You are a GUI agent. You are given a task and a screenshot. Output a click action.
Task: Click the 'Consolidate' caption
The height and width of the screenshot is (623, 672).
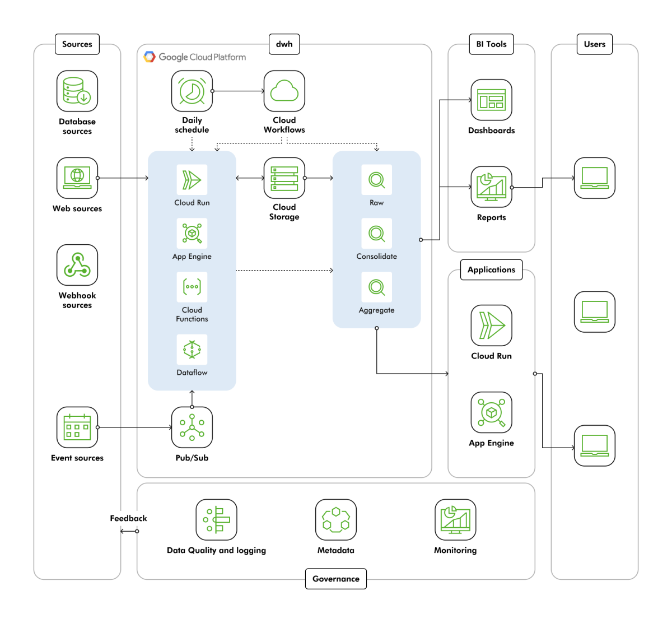(377, 256)
